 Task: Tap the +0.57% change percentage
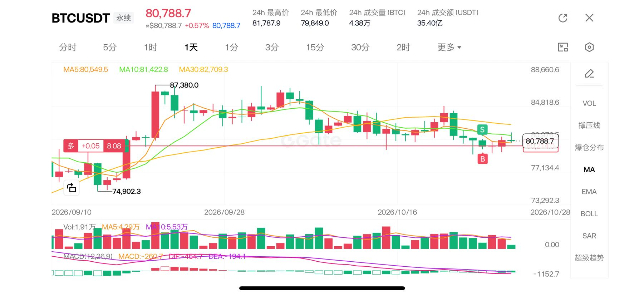(197, 26)
